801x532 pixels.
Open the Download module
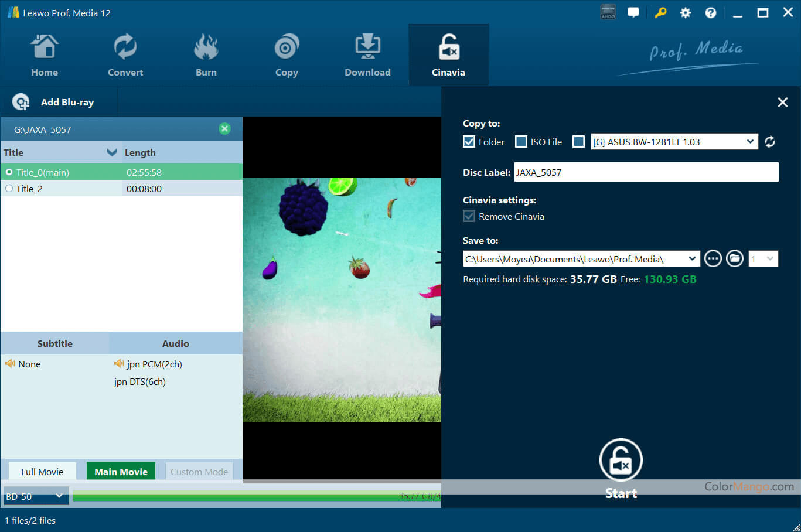pos(367,56)
